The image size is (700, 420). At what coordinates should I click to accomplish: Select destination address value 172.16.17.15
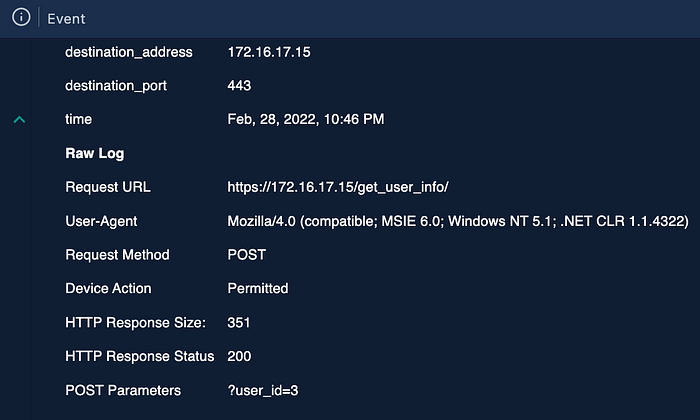[269, 52]
